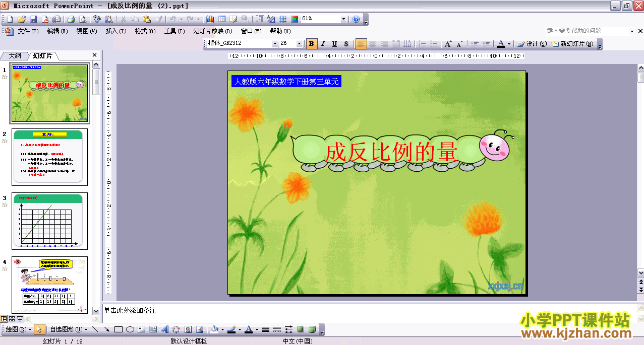Run the spelling check tool
The image size is (644, 345).
coord(97,19)
